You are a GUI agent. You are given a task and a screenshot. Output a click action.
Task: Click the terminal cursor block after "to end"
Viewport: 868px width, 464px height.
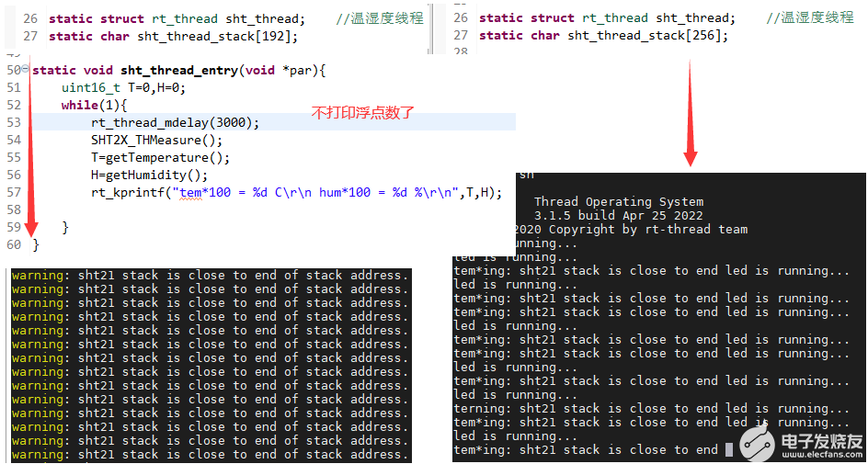pos(728,449)
